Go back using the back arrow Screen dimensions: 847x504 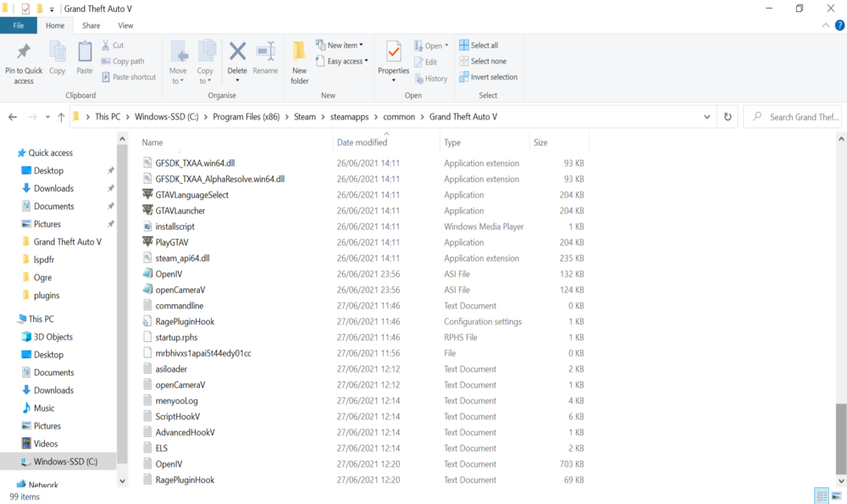pyautogui.click(x=12, y=116)
